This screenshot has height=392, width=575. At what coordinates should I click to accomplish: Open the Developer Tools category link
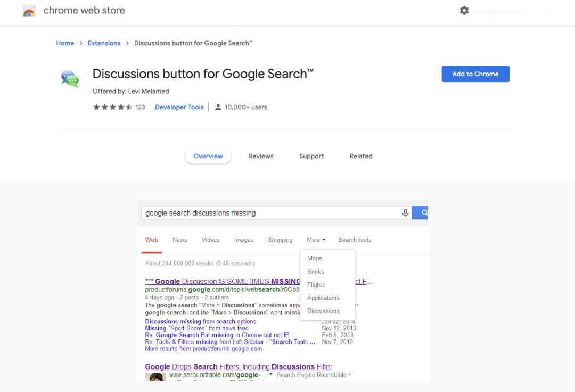pos(179,107)
